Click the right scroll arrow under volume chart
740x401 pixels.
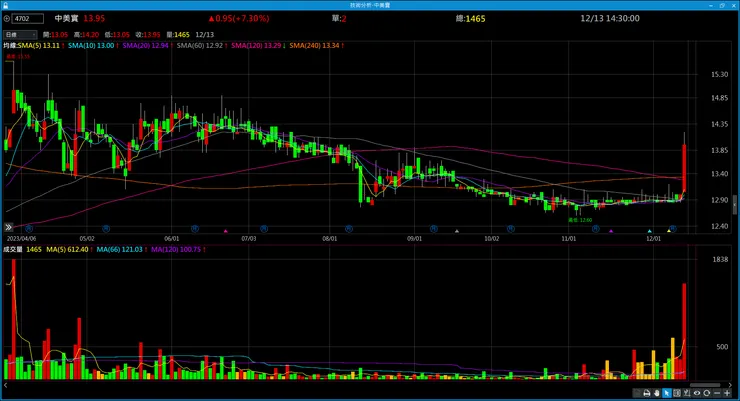click(731, 385)
